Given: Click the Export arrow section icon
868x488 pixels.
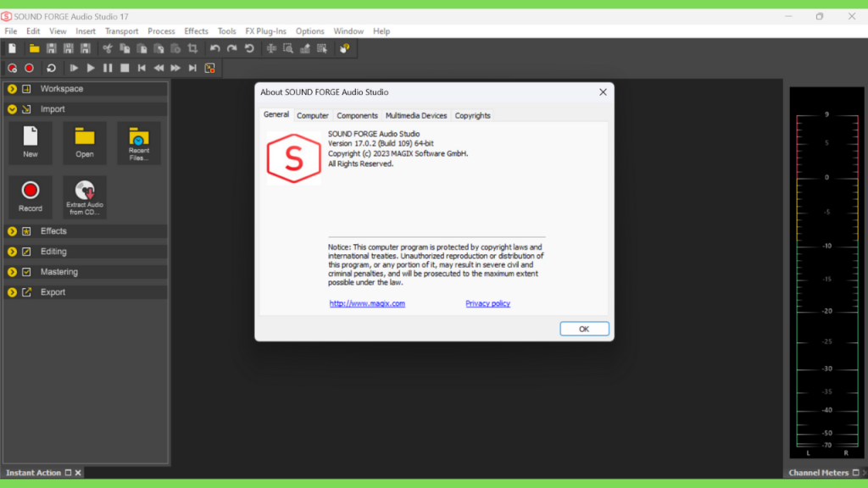Looking at the screenshot, I should [26, 292].
